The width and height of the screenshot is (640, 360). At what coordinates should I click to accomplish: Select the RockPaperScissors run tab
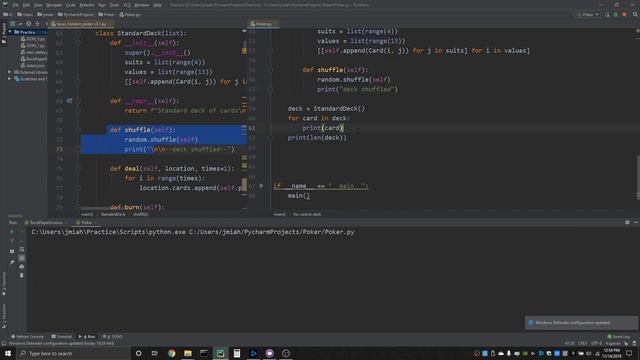tap(44, 222)
